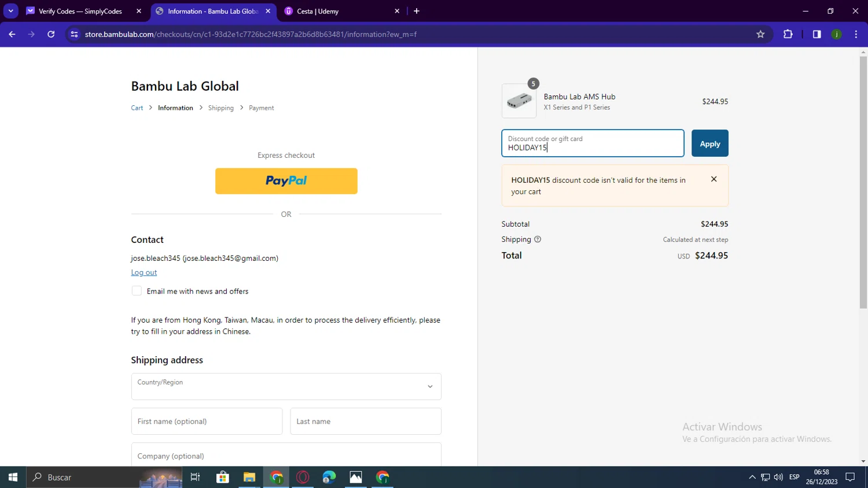Apply the HOLIDAY15 discount code
The width and height of the screenshot is (868, 488).
(x=709, y=143)
